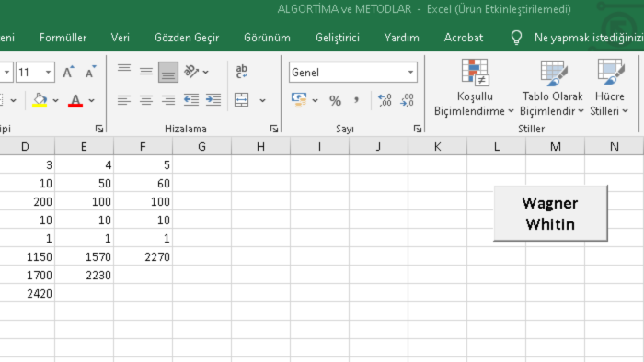Expand merge cells options arrow
The height and width of the screenshot is (362, 644).
click(262, 100)
